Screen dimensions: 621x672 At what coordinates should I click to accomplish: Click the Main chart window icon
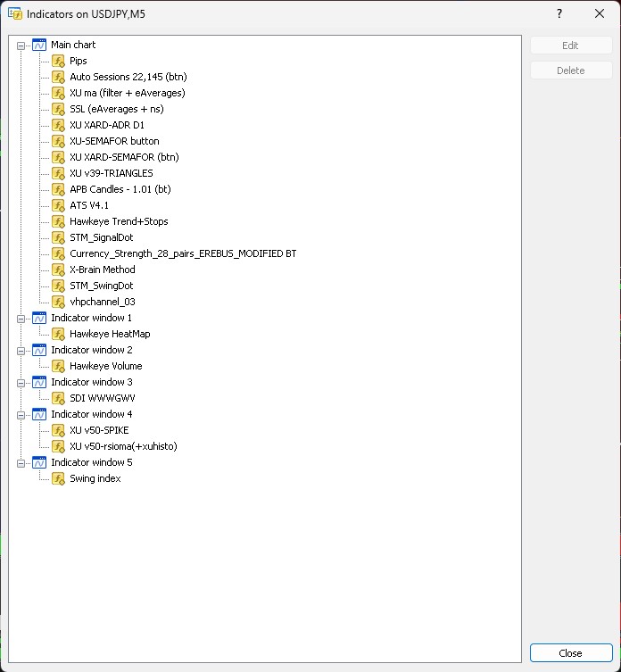point(39,45)
